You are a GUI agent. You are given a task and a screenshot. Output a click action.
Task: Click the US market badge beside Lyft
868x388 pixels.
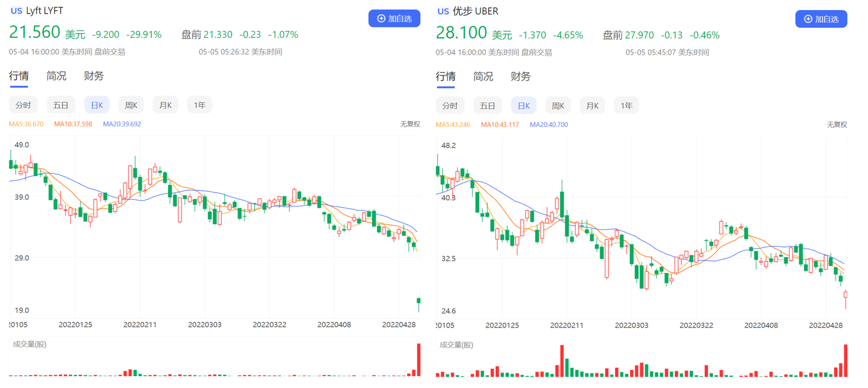pos(16,11)
